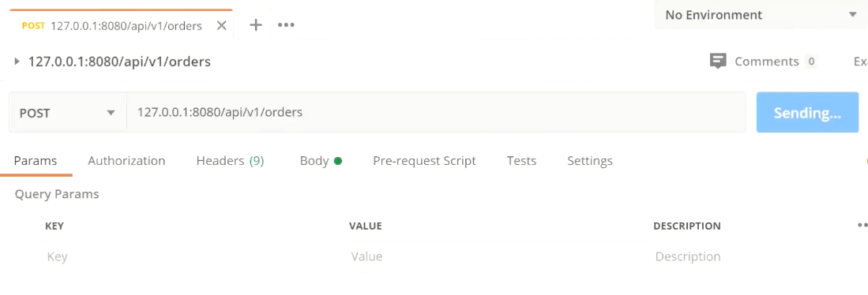Viewport: 868px width, 295px height.
Task: Close the POST orders request tab
Action: (221, 25)
